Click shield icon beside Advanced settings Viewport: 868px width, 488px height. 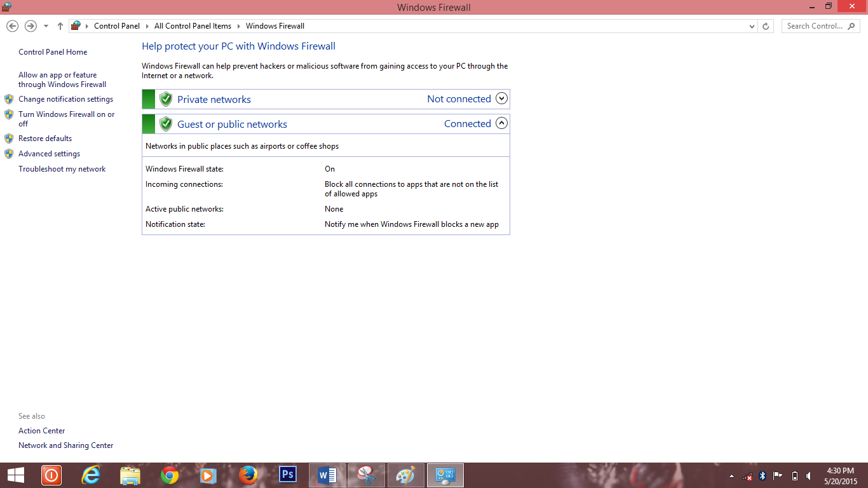coord(9,154)
